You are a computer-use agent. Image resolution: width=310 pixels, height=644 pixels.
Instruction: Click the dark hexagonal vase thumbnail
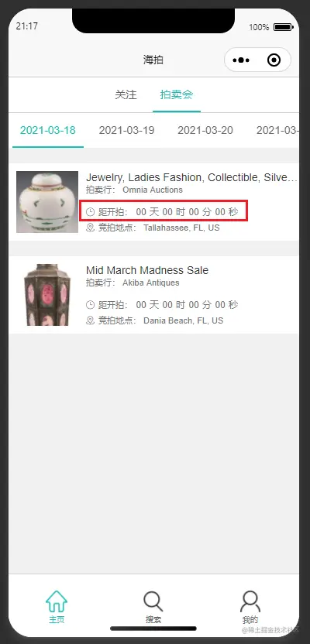[47, 295]
